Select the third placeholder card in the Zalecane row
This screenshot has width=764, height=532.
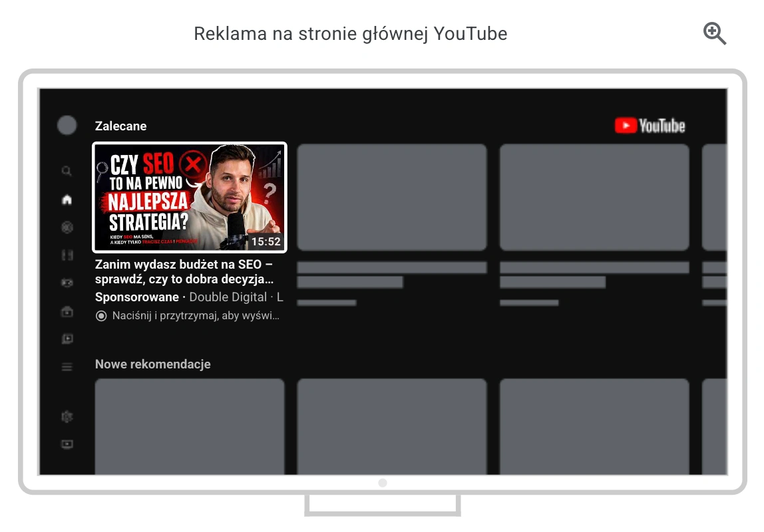(594, 197)
